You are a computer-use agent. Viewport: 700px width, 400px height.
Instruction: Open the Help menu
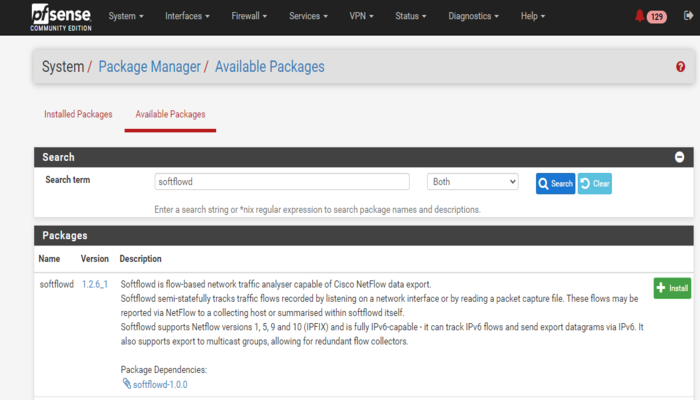coord(533,16)
